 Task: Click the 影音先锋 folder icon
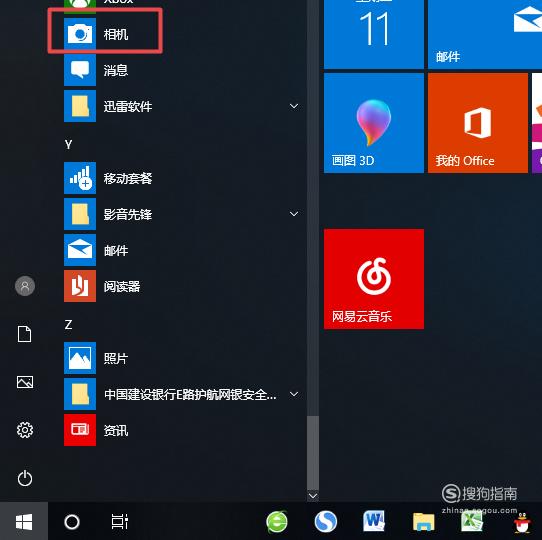point(80,214)
